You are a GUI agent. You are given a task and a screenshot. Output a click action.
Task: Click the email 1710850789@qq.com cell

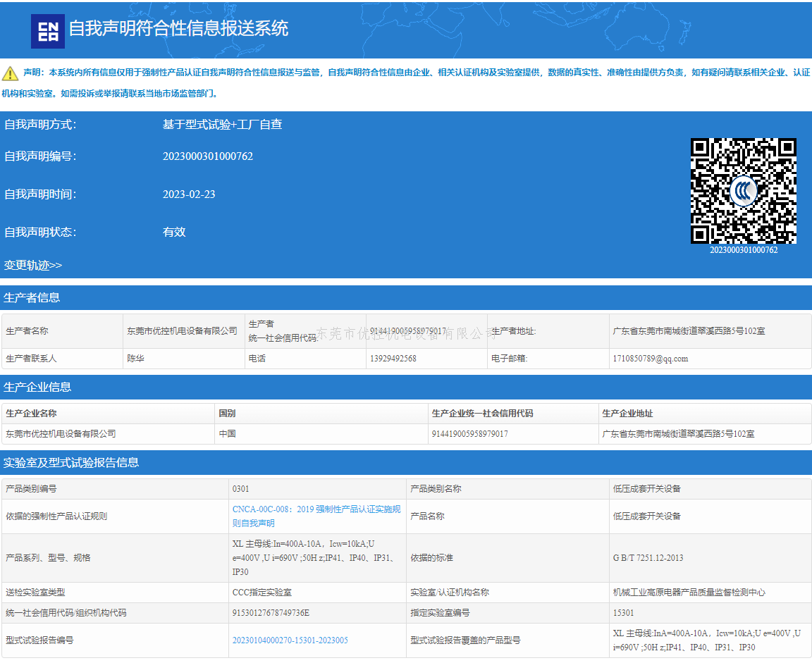coord(650,359)
